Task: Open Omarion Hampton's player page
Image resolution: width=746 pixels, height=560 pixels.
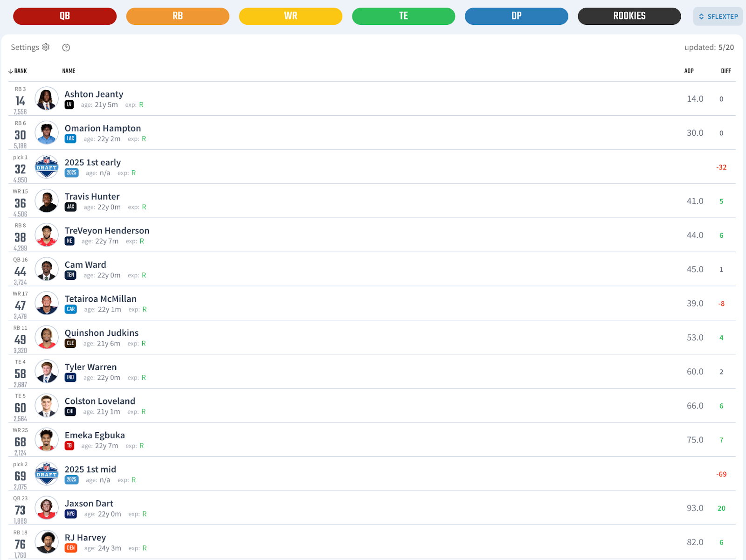Action: [x=103, y=128]
